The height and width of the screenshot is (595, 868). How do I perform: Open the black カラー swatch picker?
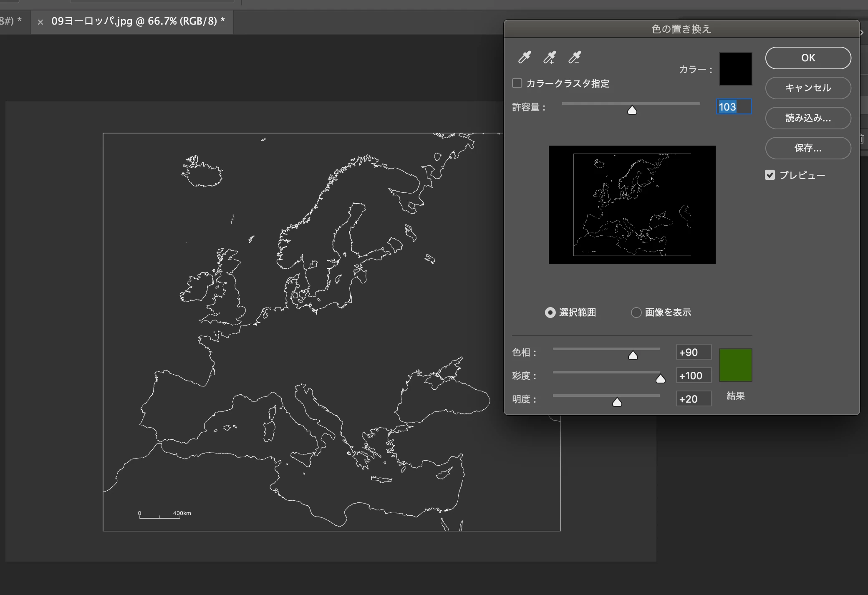pyautogui.click(x=735, y=69)
